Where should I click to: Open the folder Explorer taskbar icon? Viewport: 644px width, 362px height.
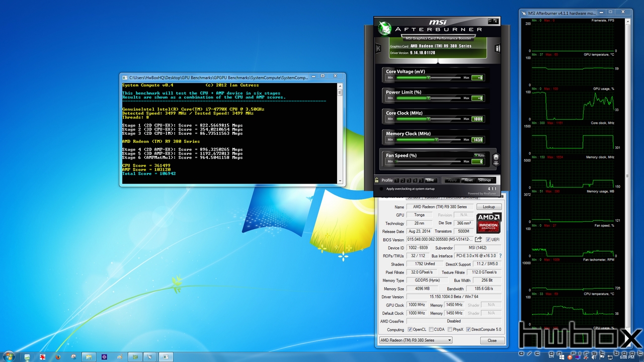(88, 356)
